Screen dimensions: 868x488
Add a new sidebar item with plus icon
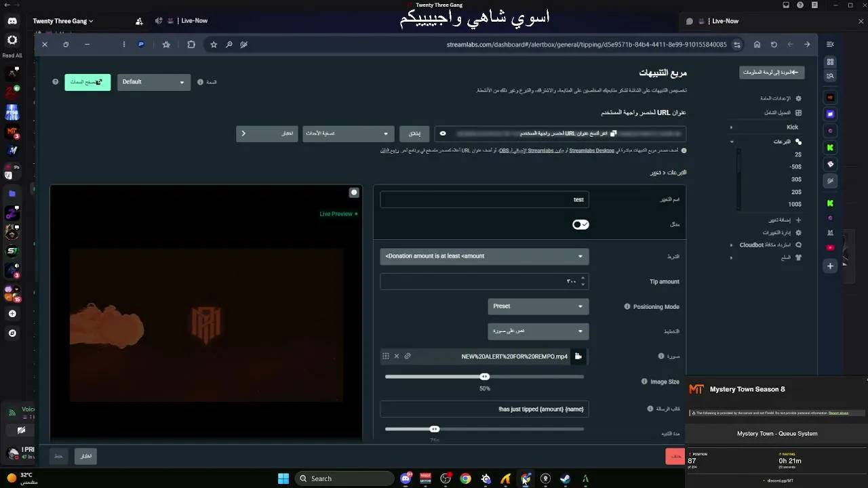(x=830, y=266)
